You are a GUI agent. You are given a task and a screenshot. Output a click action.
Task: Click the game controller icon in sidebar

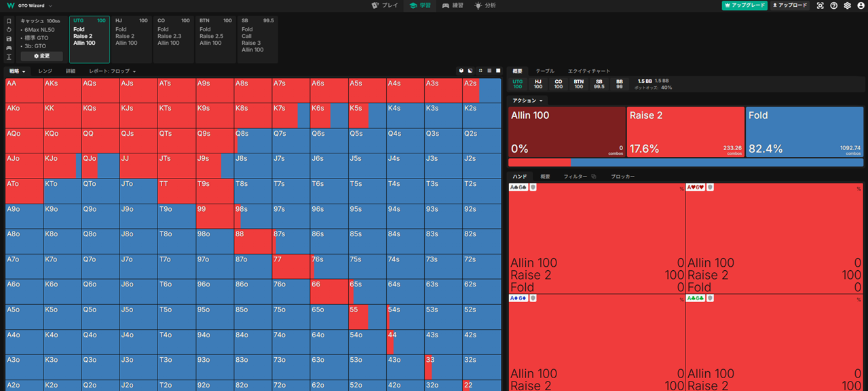point(9,48)
